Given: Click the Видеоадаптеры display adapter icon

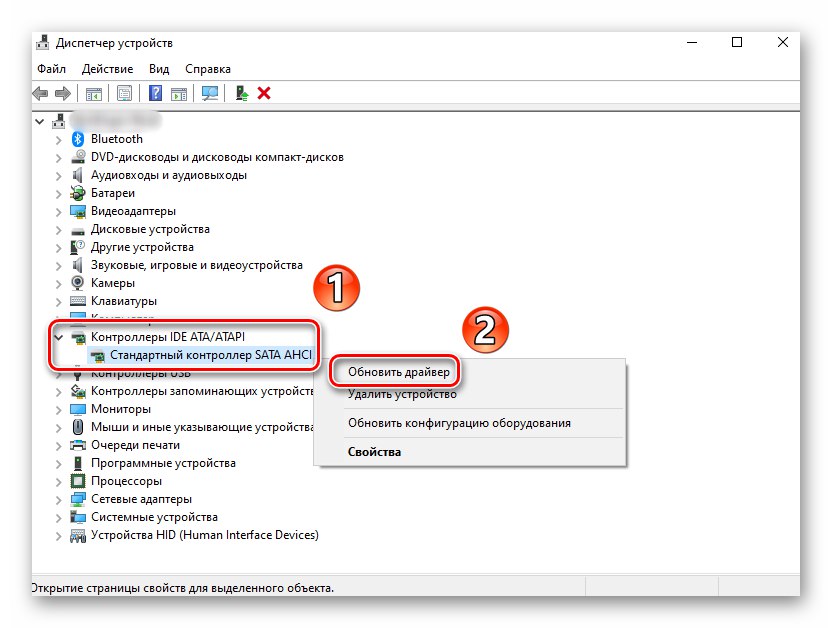Looking at the screenshot, I should click(x=78, y=211).
